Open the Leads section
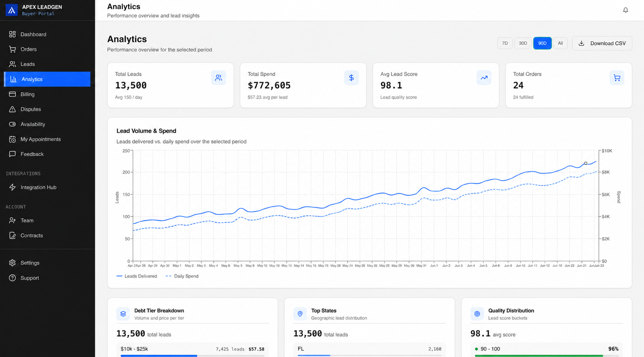The width and height of the screenshot is (644, 357). coord(47,64)
